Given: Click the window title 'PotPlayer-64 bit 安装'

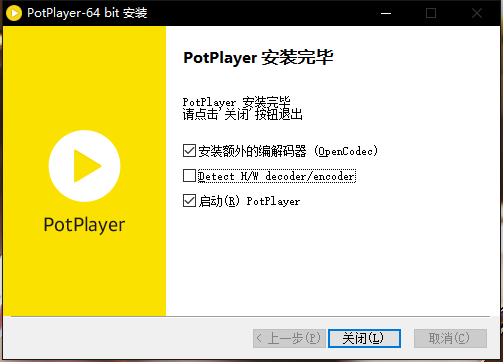Looking at the screenshot, I should (87, 13).
